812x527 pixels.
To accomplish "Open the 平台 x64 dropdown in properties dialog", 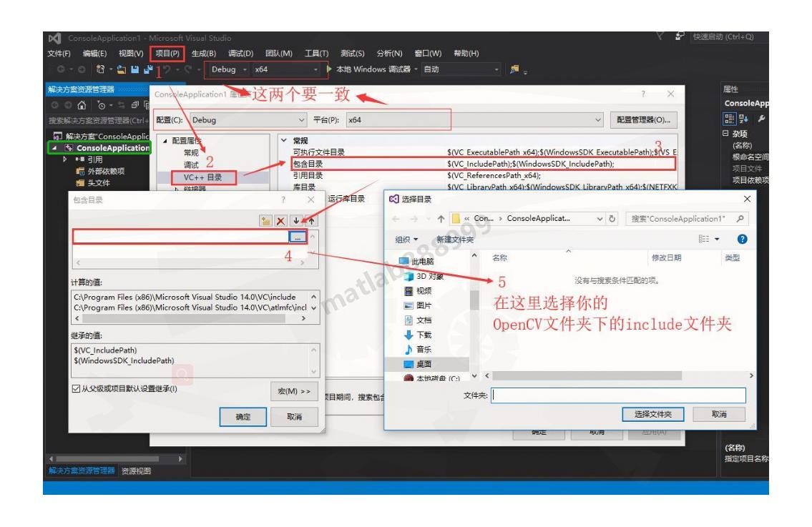I will (474, 119).
